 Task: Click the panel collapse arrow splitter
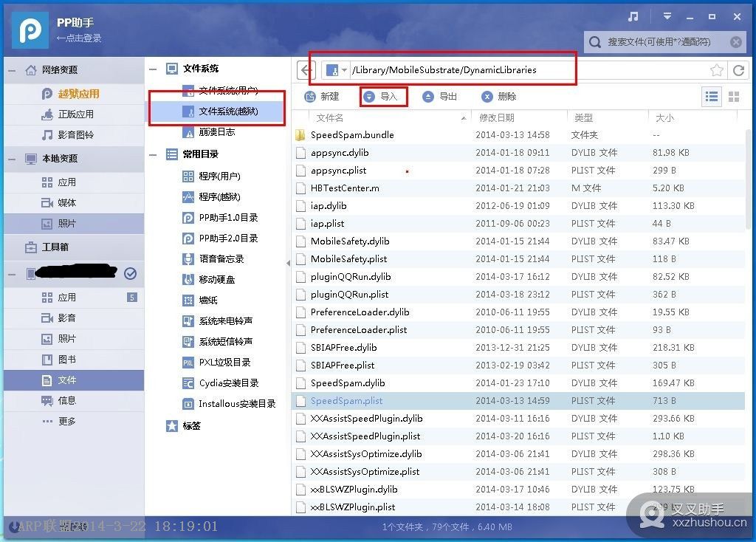coord(289,264)
